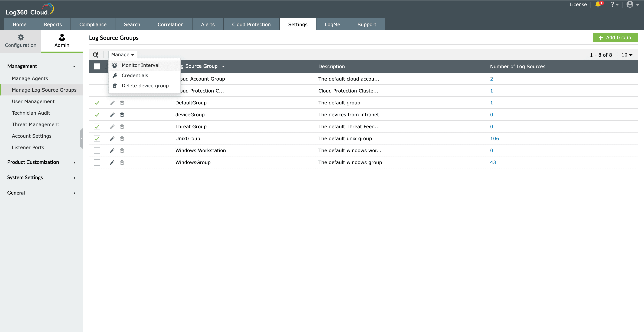Click trash icon for UnixGroup row
The image size is (644, 332).
[122, 139]
